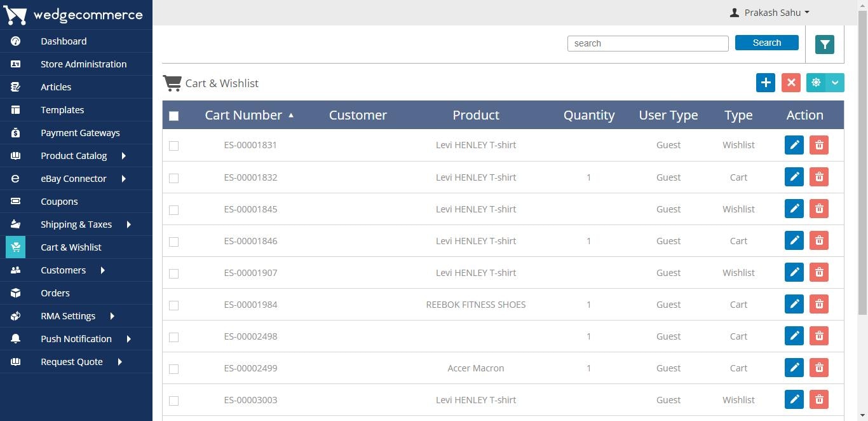This screenshot has width=868, height=421.
Task: Check the select-all checkbox in table header
Action: click(174, 116)
